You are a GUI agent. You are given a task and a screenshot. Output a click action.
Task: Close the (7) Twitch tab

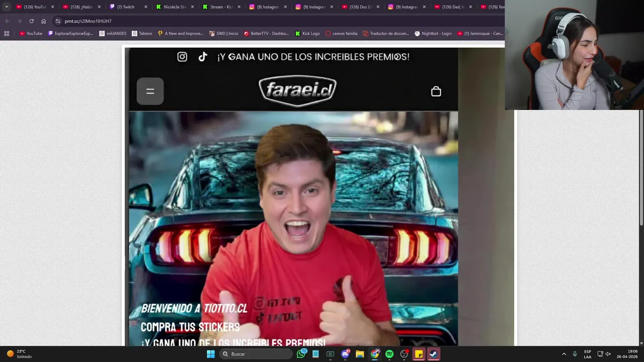click(x=146, y=7)
